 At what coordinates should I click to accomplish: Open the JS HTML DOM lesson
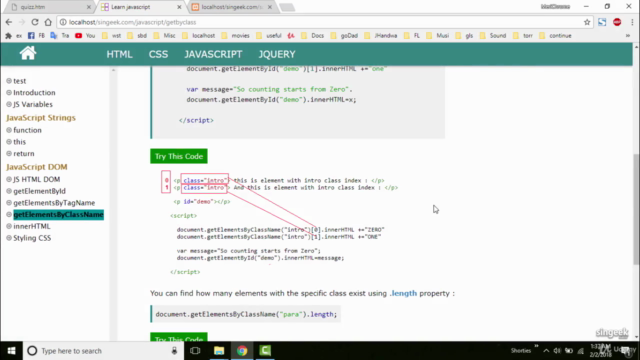[x=36, y=180]
